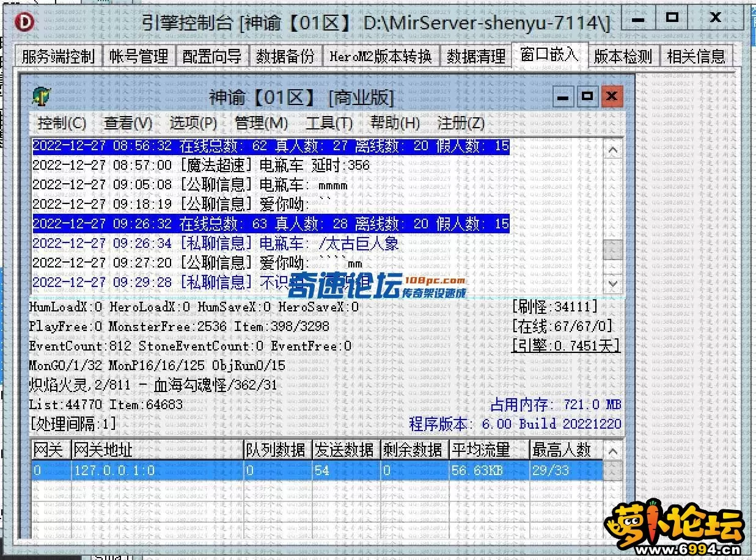Select the 窗口嵌入 tab
756x560 pixels.
tap(549, 54)
